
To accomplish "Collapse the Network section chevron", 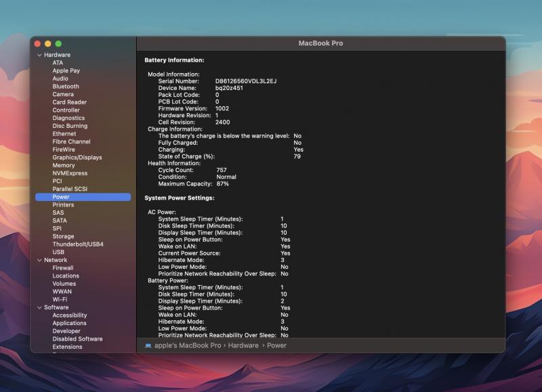I will 39,260.
